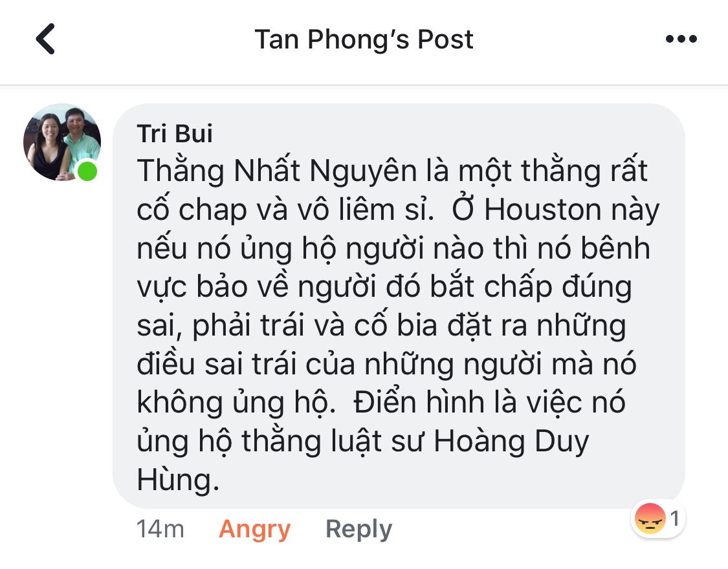Click the reaction count number 1
The height and width of the screenshot is (569, 728).
click(x=674, y=519)
